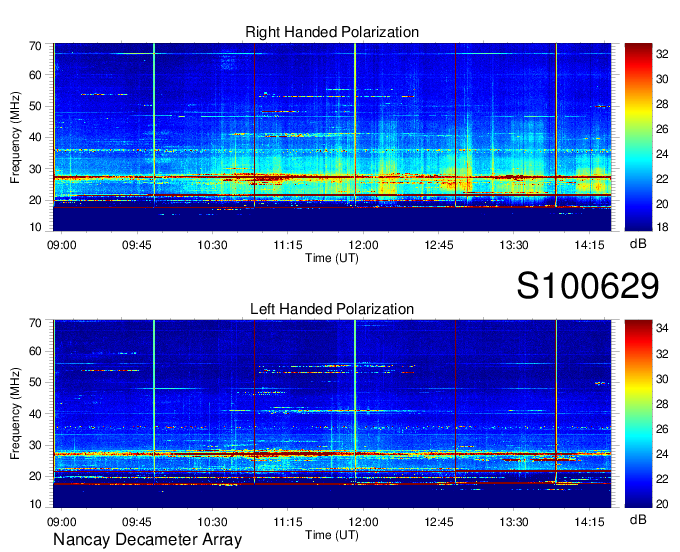This screenshot has height=552, width=680.
Task: Click the Left Handed plot's color scale bar
Action: click(x=638, y=414)
